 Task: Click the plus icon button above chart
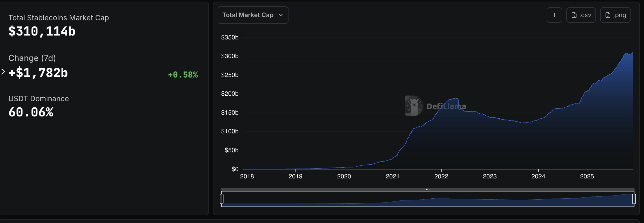pyautogui.click(x=554, y=15)
